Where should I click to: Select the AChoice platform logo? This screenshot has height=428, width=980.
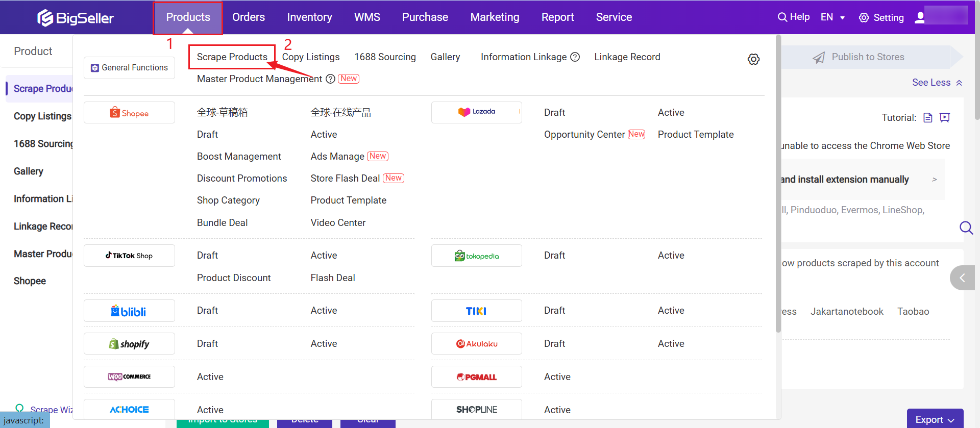129,410
